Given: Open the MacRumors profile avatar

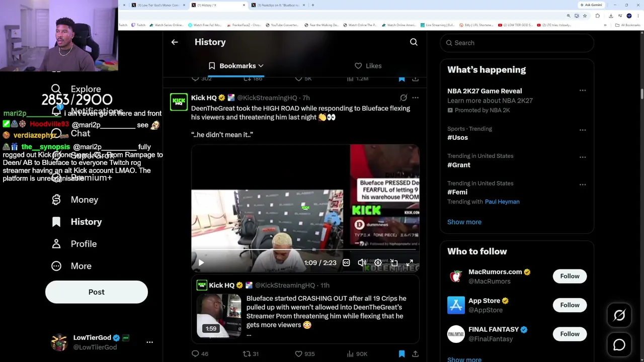Looking at the screenshot, I should (456, 276).
